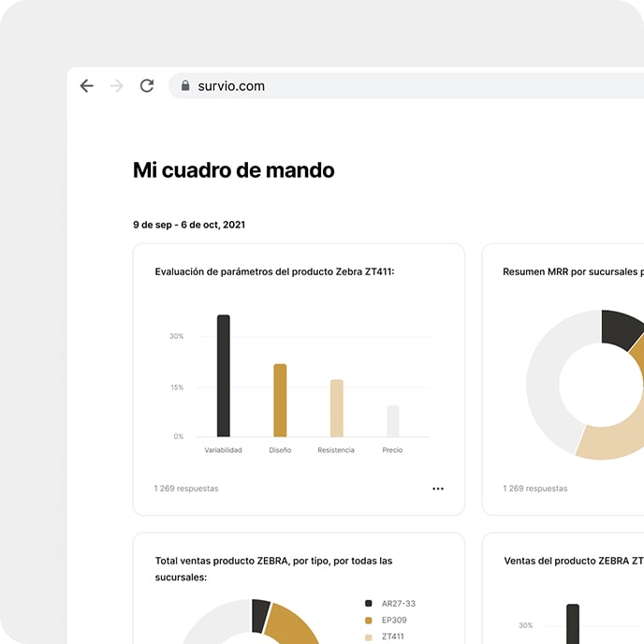
Task: Click the survio.com address bar
Action: (406, 86)
